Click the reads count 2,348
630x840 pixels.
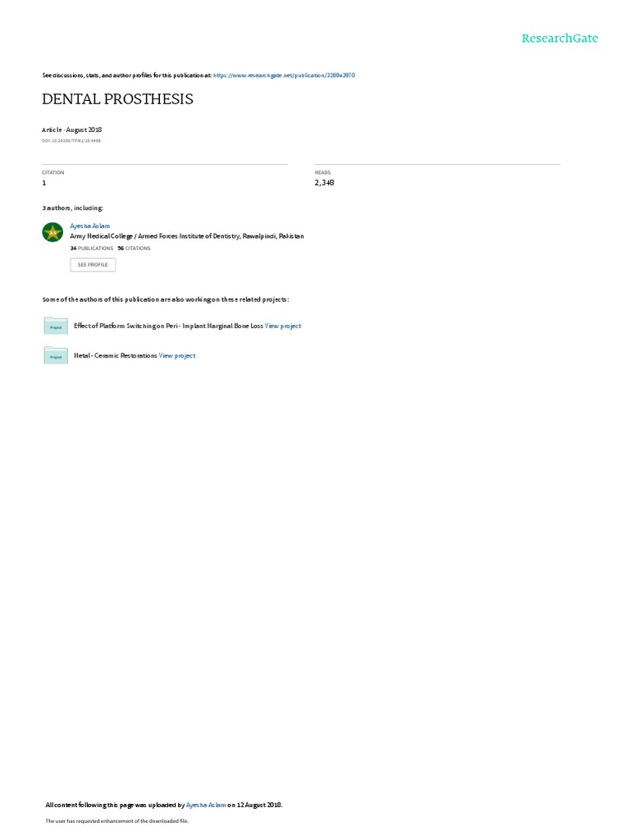(x=325, y=183)
